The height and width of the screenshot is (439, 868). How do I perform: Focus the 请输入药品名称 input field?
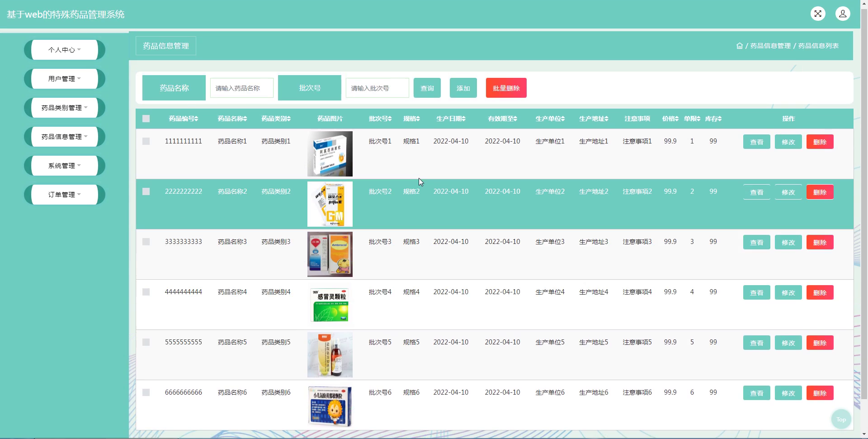click(x=242, y=88)
